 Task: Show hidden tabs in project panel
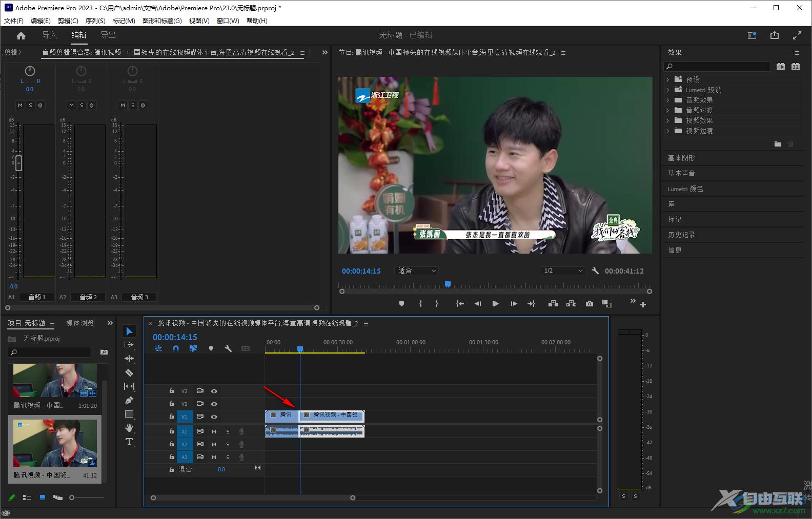(110, 323)
